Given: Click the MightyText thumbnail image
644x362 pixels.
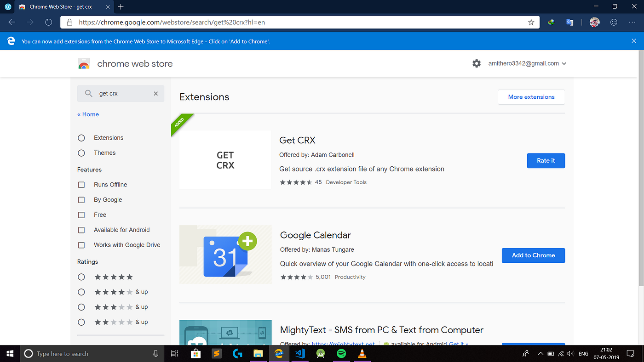Looking at the screenshot, I should pyautogui.click(x=225, y=332).
